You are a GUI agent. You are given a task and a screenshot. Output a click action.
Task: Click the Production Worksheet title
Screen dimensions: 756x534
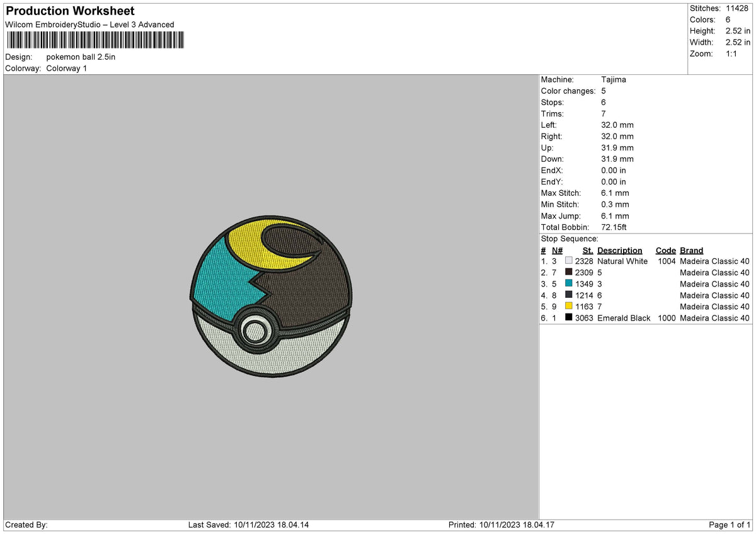point(70,11)
